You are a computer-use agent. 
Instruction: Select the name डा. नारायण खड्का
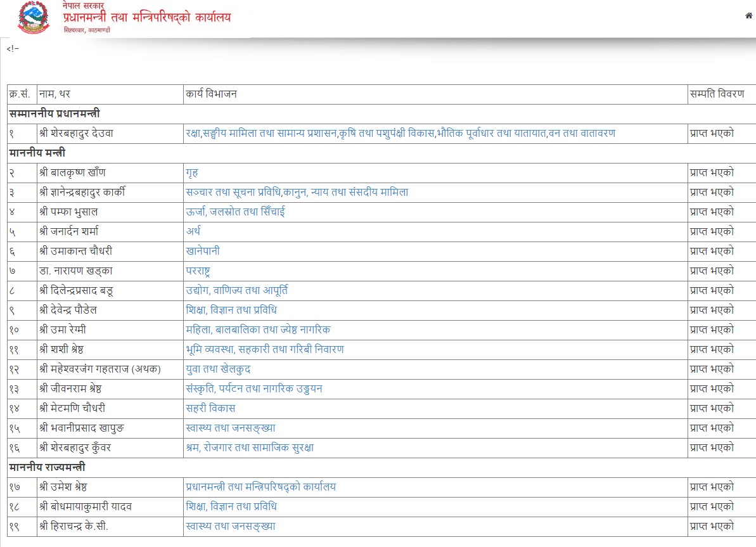click(75, 271)
